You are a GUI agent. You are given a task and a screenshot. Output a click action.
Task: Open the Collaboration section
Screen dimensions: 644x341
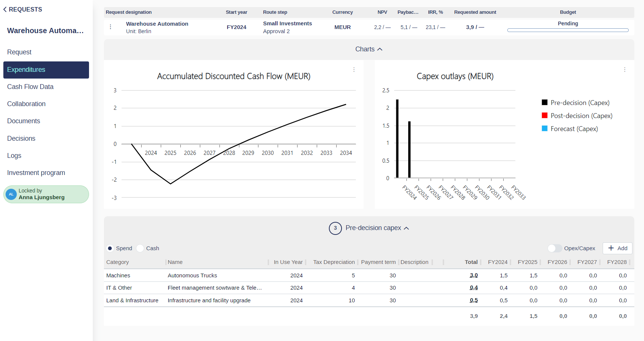26,104
